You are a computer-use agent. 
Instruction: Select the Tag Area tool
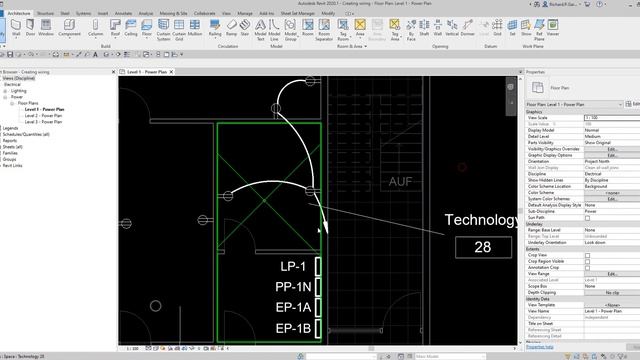395,30
